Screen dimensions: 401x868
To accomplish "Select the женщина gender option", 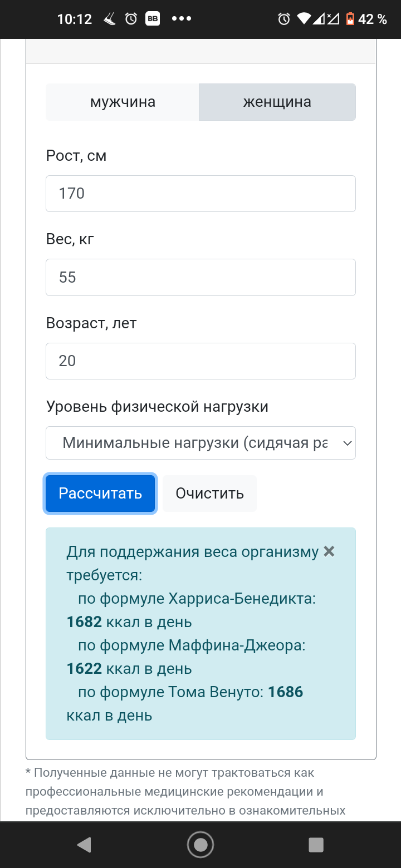I will click(x=277, y=102).
